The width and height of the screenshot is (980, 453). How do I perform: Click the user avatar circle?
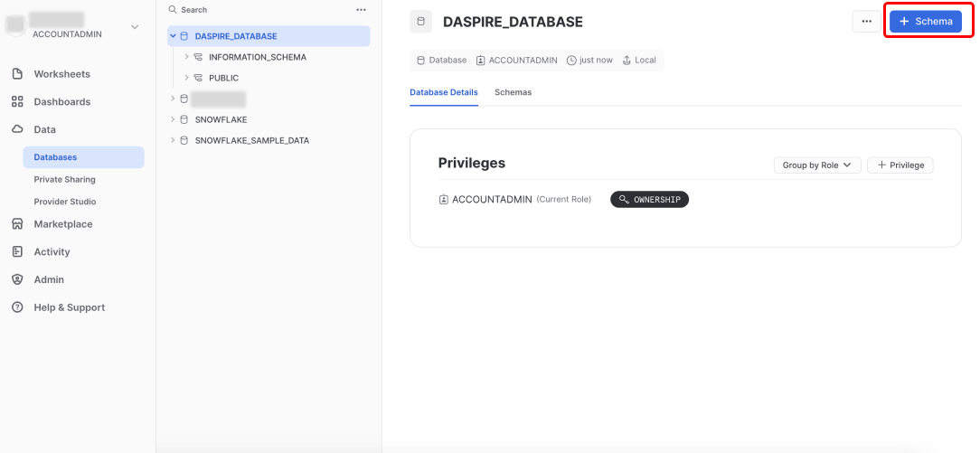click(x=17, y=24)
